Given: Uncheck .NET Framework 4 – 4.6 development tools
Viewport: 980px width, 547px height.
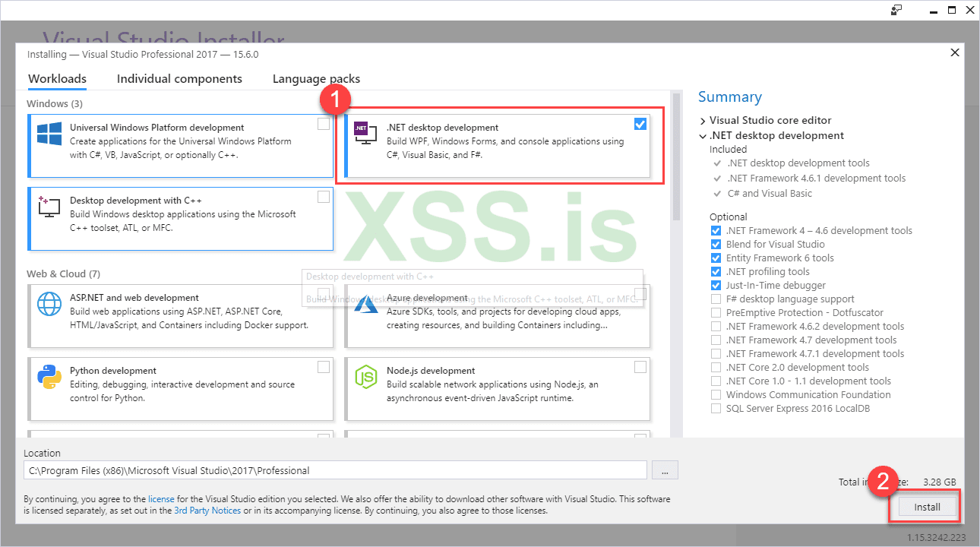Looking at the screenshot, I should [x=716, y=231].
